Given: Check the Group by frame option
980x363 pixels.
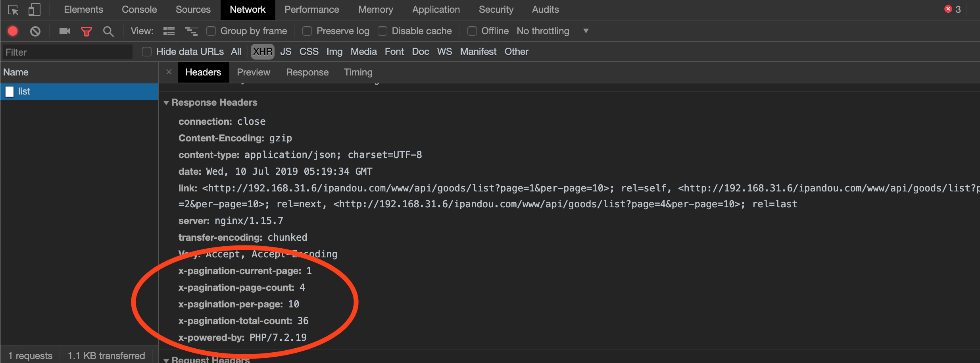Looking at the screenshot, I should coord(211,31).
